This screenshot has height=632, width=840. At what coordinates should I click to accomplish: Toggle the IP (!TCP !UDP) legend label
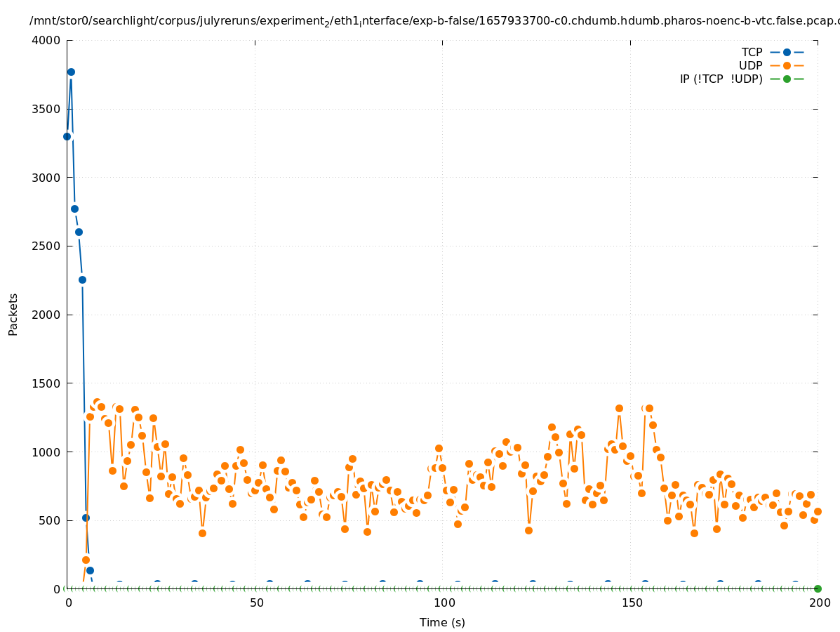721,79
